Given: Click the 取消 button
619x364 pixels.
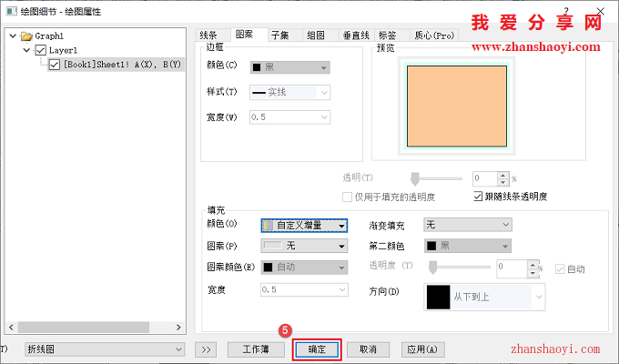Looking at the screenshot, I should click(x=368, y=349).
